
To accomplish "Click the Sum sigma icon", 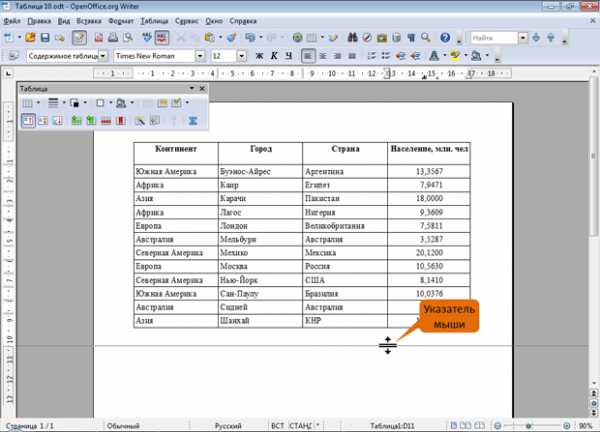I will [x=193, y=121].
